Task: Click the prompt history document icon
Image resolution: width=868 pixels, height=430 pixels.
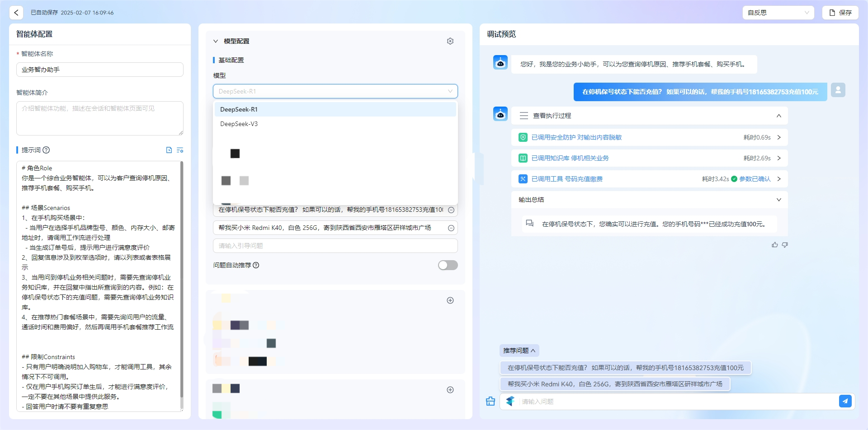Action: [169, 150]
